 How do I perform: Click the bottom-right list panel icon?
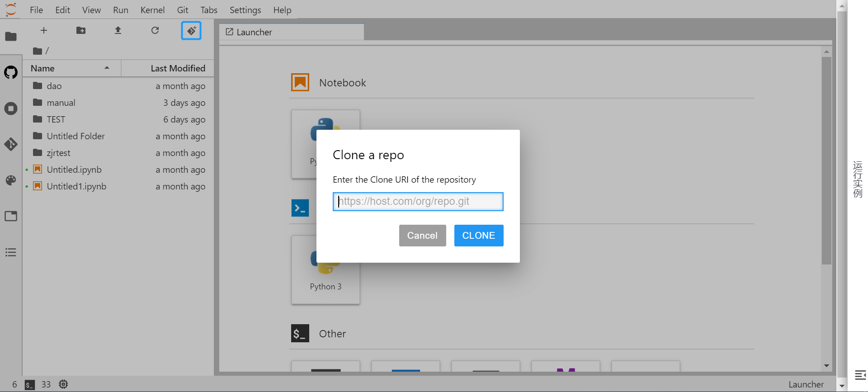(860, 375)
